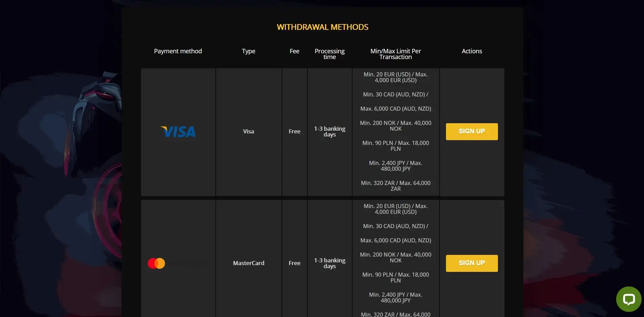
Task: Click the MasterCard type label text
Action: (x=248, y=263)
